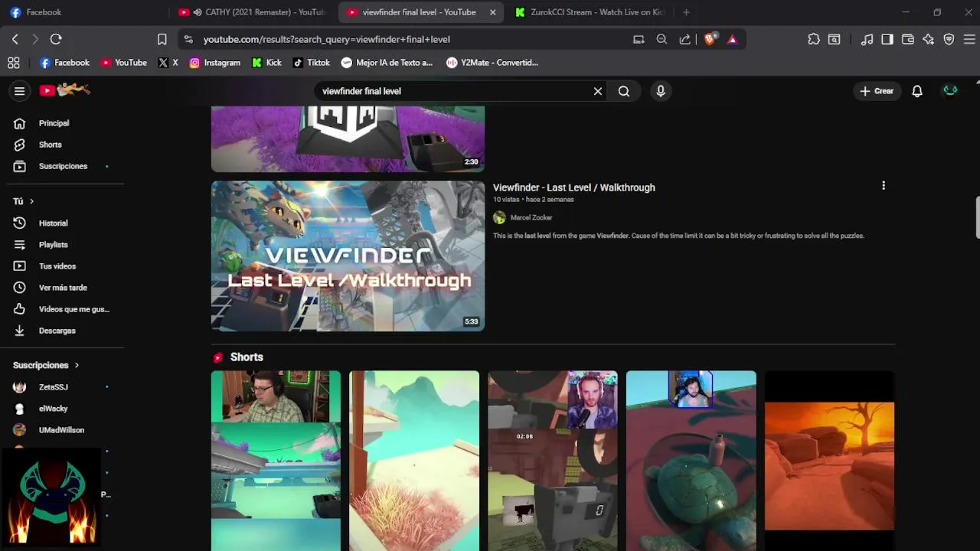
Task: Clear the search box with X icon
Action: [x=598, y=91]
